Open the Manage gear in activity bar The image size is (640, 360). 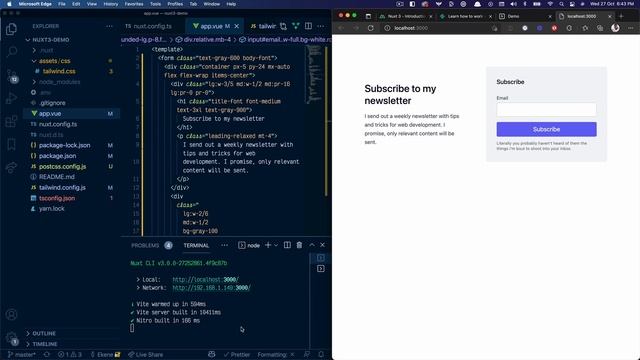coord(11,338)
